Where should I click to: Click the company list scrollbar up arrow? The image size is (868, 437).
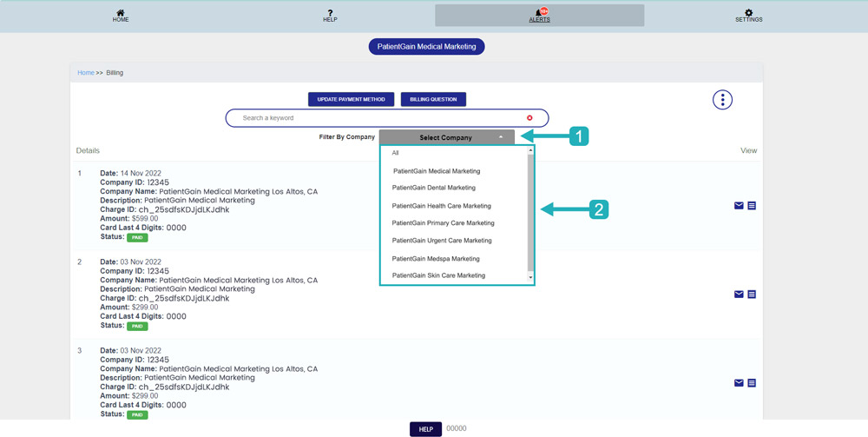click(531, 150)
